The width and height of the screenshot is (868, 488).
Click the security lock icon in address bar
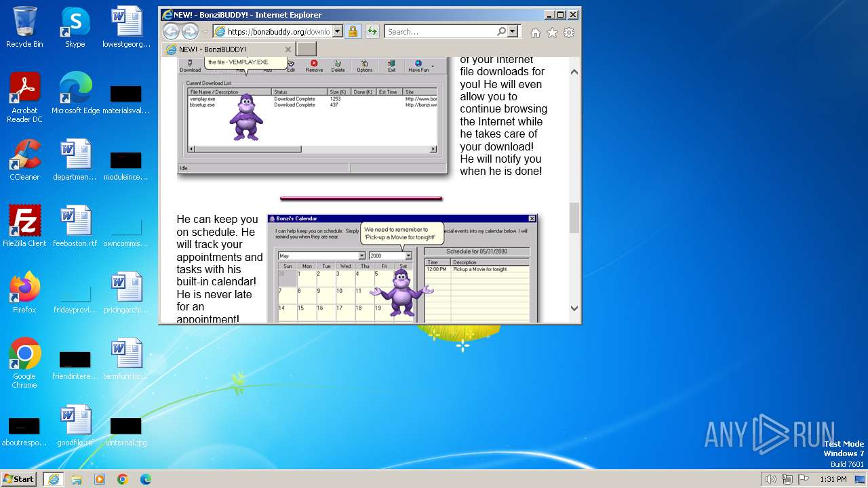point(353,31)
